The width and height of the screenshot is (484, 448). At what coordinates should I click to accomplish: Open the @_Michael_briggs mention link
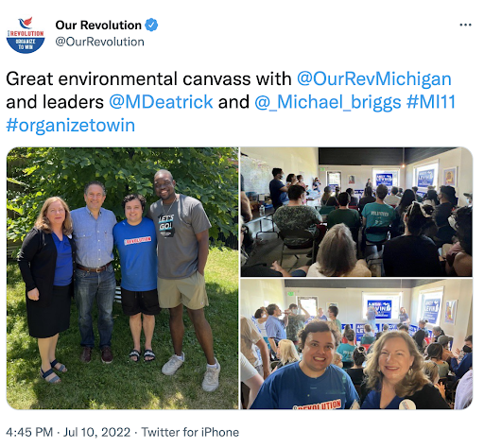point(328,102)
